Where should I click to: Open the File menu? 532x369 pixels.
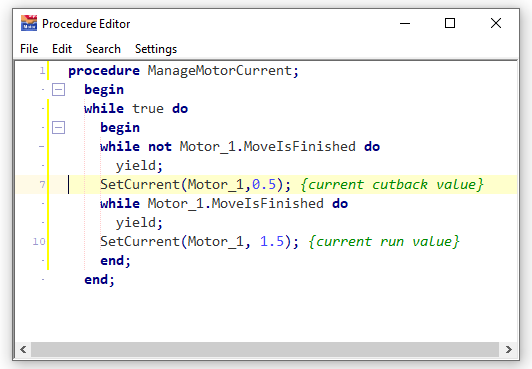(x=29, y=49)
